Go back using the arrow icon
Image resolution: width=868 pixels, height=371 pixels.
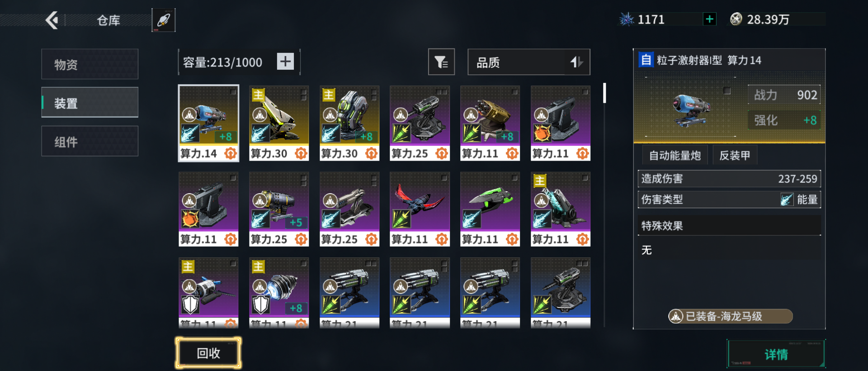[x=52, y=20]
